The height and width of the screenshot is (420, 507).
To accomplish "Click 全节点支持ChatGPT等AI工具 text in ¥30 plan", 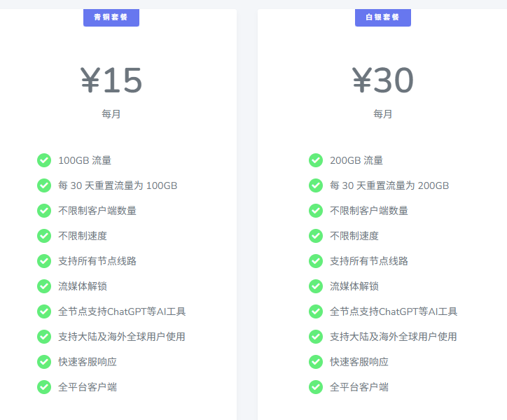I will click(394, 311).
